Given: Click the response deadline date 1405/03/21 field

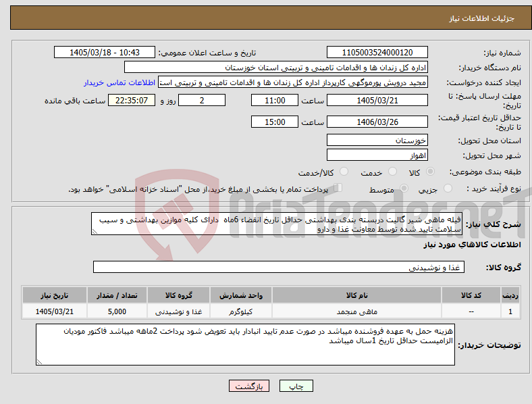Looking at the screenshot, I should (377, 100).
